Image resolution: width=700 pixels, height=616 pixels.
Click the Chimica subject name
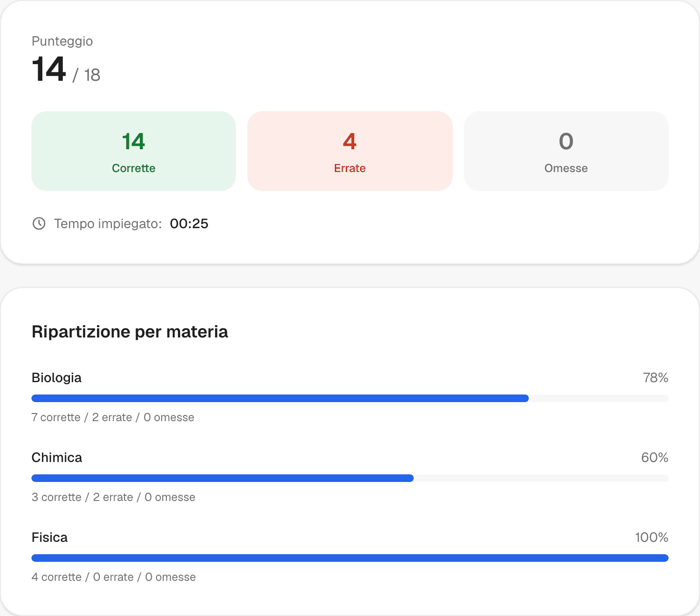(57, 458)
